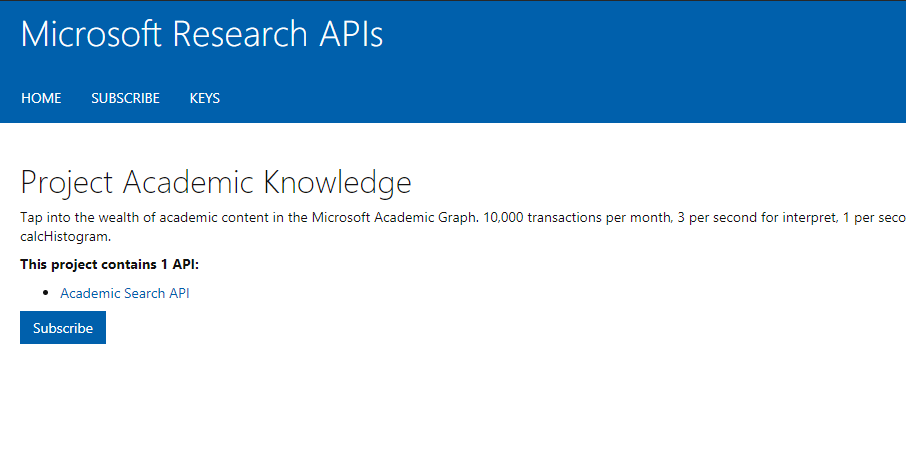Click the Microsoft Research APIs site title

click(202, 34)
